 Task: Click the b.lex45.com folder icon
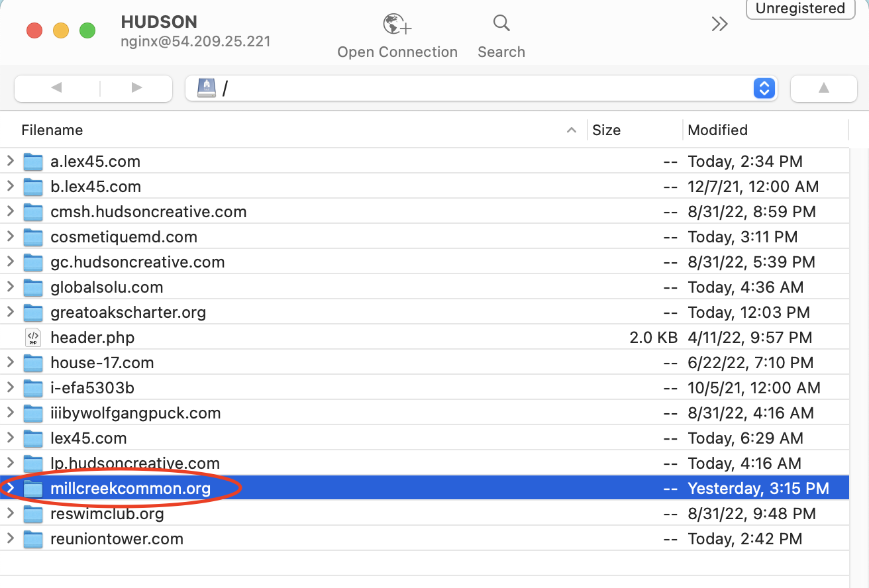33,187
